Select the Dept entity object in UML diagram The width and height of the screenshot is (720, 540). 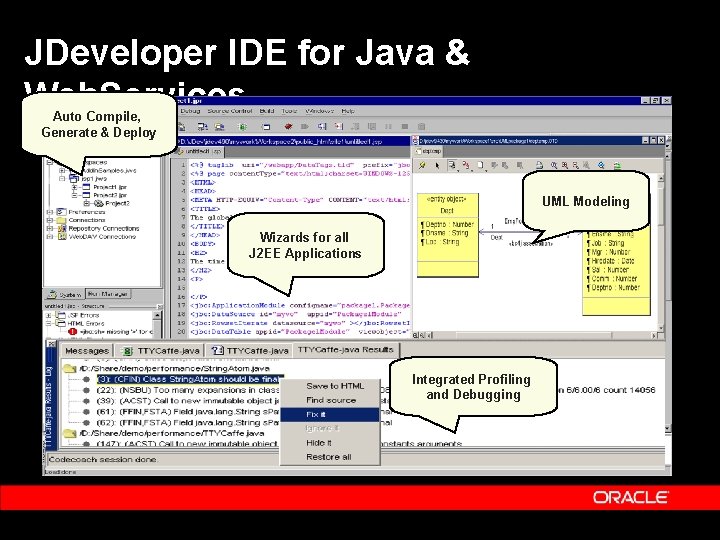(x=448, y=236)
